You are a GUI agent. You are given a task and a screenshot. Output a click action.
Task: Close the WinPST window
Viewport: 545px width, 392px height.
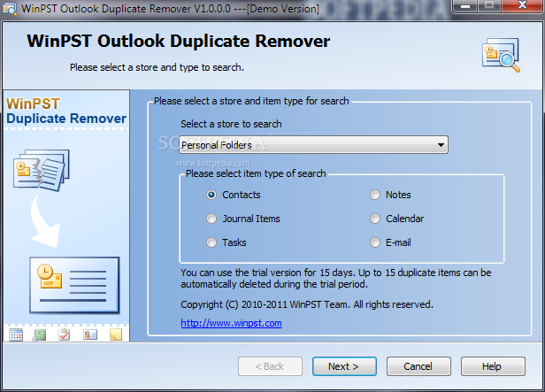coord(522,6)
